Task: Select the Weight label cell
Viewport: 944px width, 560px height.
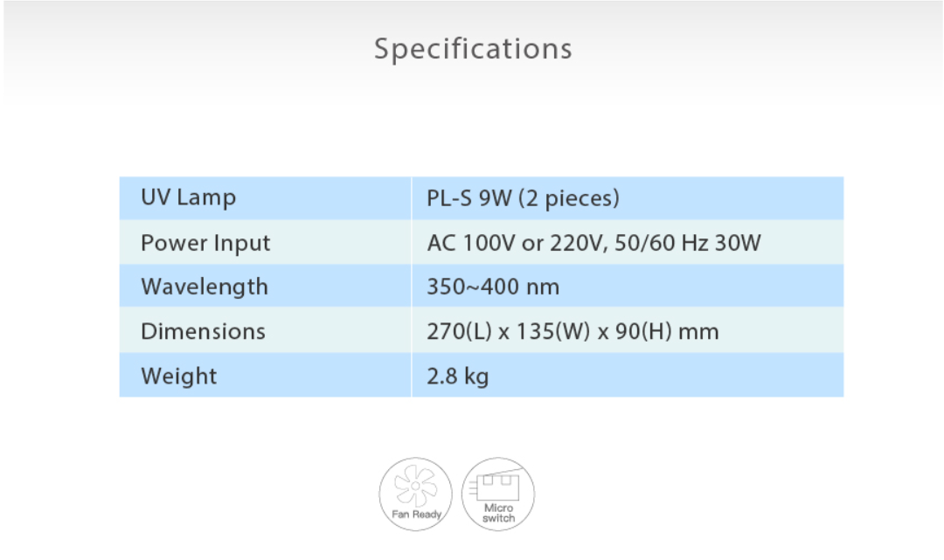Action: 265,375
